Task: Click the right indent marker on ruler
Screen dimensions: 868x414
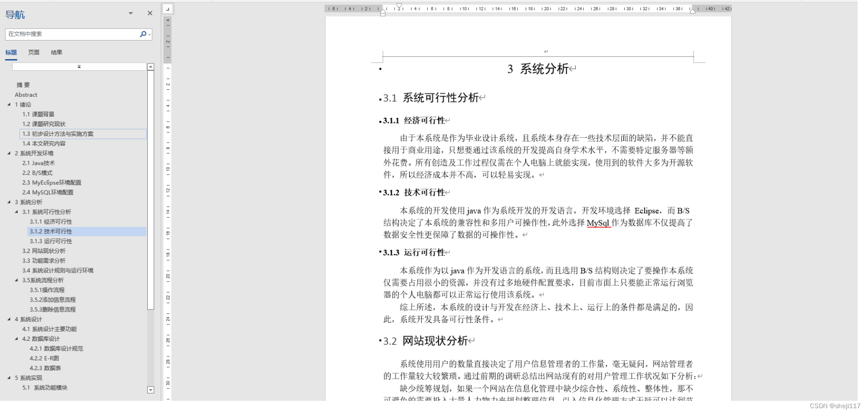Action: coord(692,11)
